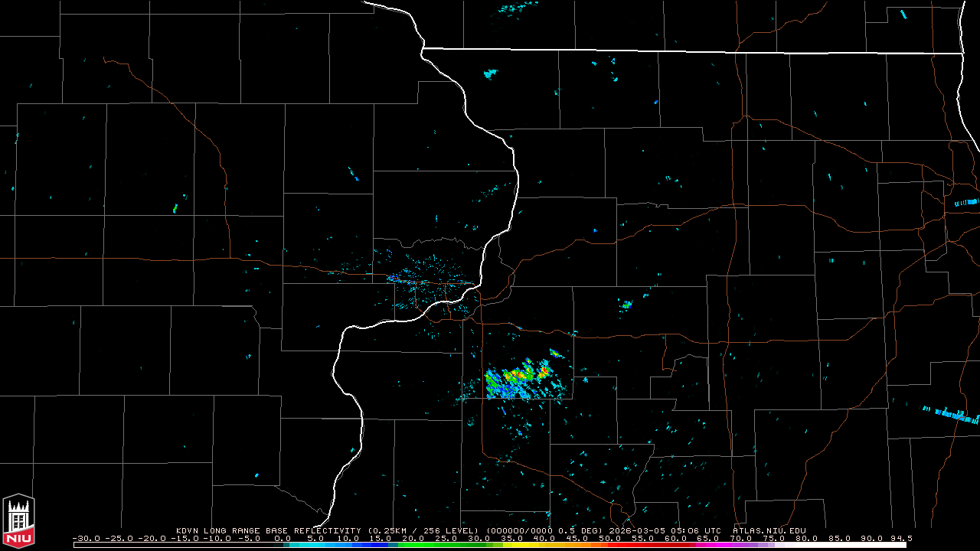
Task: Click the 94.5 scale label
Action: 901,538
